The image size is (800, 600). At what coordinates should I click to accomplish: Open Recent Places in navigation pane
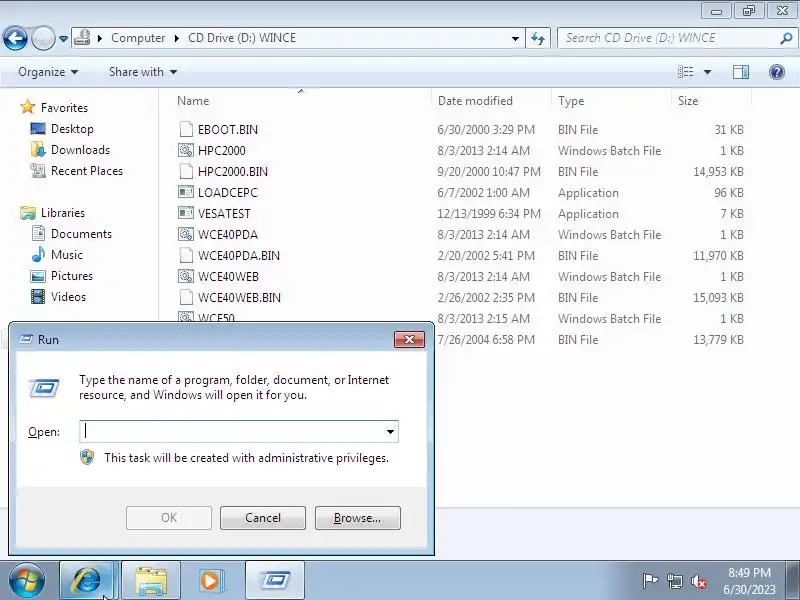coord(87,170)
